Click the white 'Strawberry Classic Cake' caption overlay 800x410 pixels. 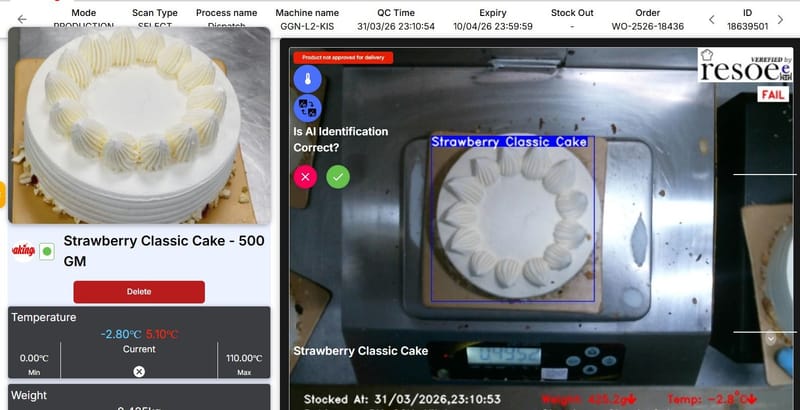coord(361,351)
